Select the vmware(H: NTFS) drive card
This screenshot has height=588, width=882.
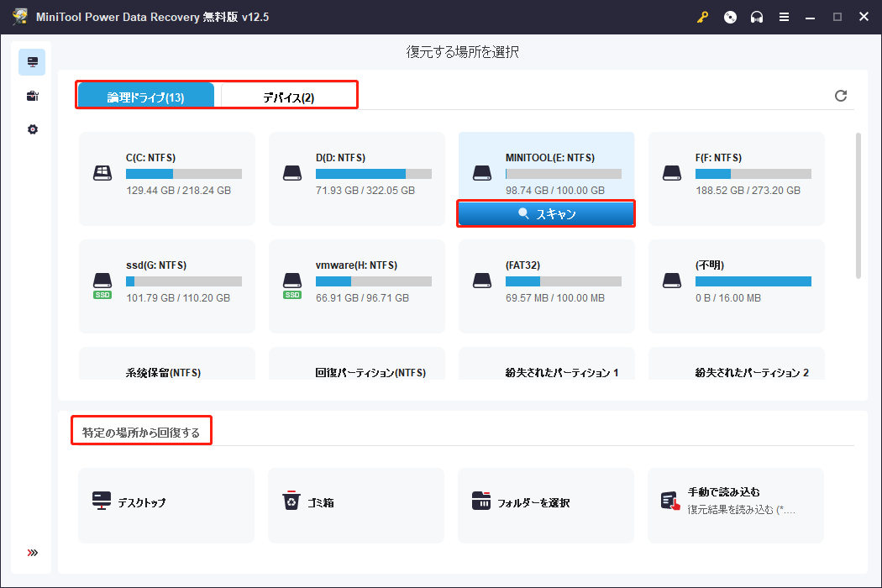click(x=357, y=286)
